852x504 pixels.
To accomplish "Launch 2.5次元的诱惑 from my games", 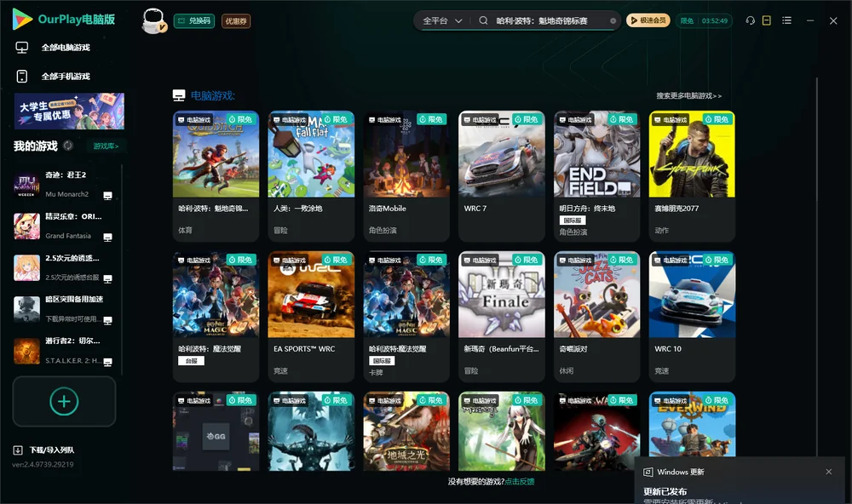I will (x=63, y=267).
